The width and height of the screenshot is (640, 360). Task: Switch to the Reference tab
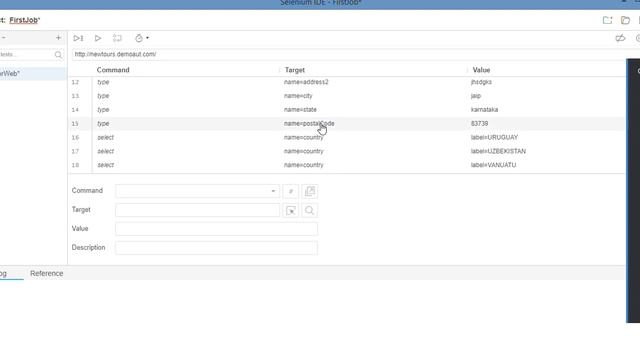pyautogui.click(x=47, y=273)
